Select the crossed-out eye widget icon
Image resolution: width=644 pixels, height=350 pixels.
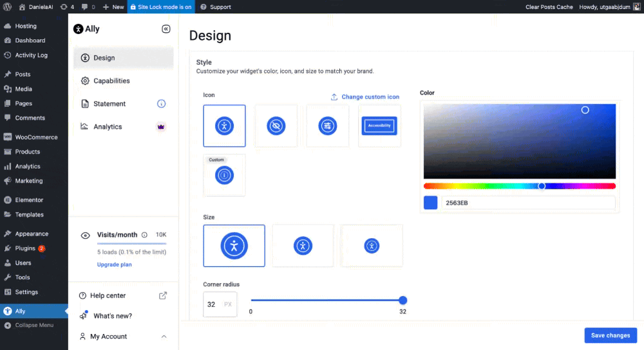click(x=276, y=126)
